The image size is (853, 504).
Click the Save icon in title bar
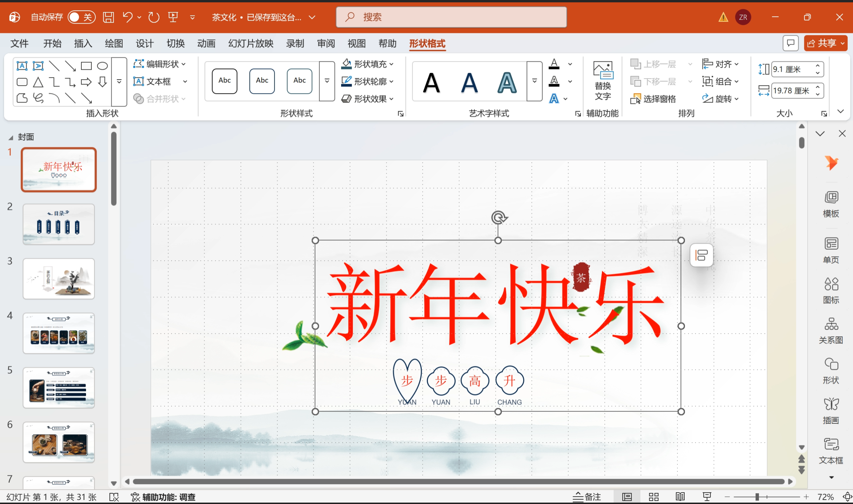(108, 17)
